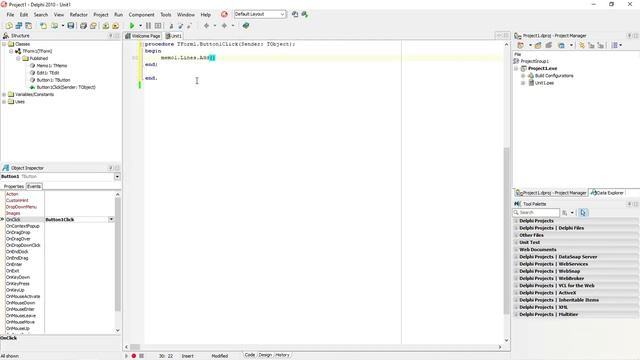Click the Tool Palette search field

coord(536,213)
